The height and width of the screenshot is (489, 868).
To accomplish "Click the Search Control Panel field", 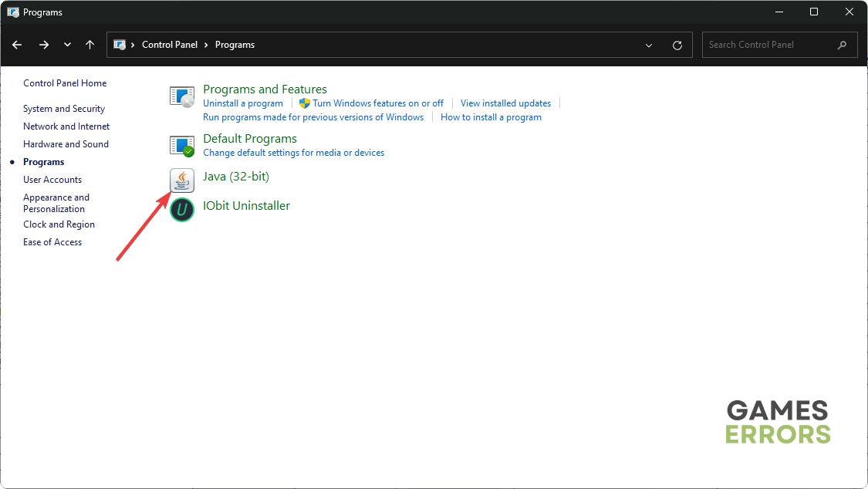I will [768, 45].
